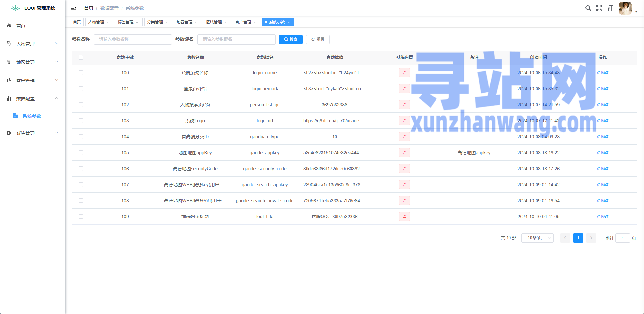Image resolution: width=644 pixels, height=314 pixels.
Task: Open 首页 dashboard in the sidebar
Action: [21, 26]
